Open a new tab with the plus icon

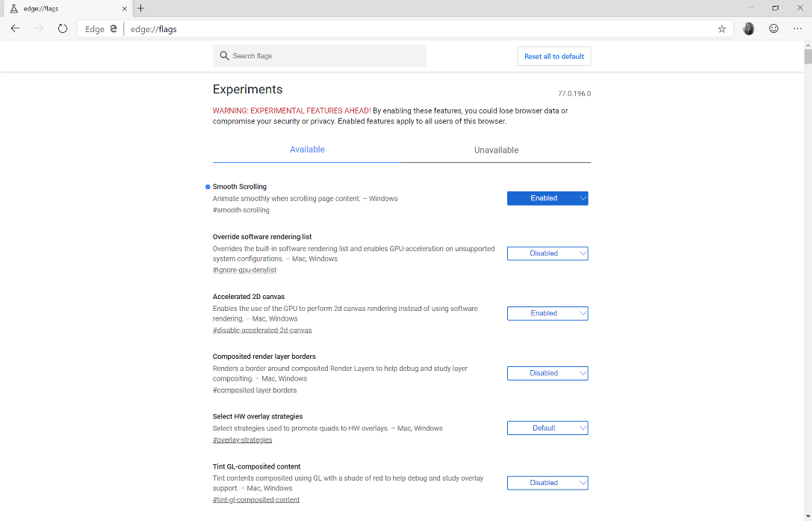pos(140,8)
